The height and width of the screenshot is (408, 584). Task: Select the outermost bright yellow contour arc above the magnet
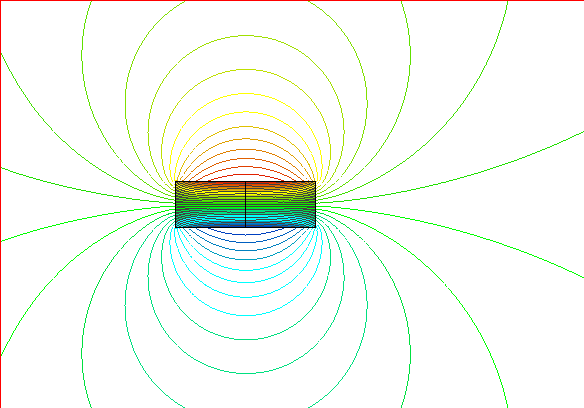tap(246, 94)
